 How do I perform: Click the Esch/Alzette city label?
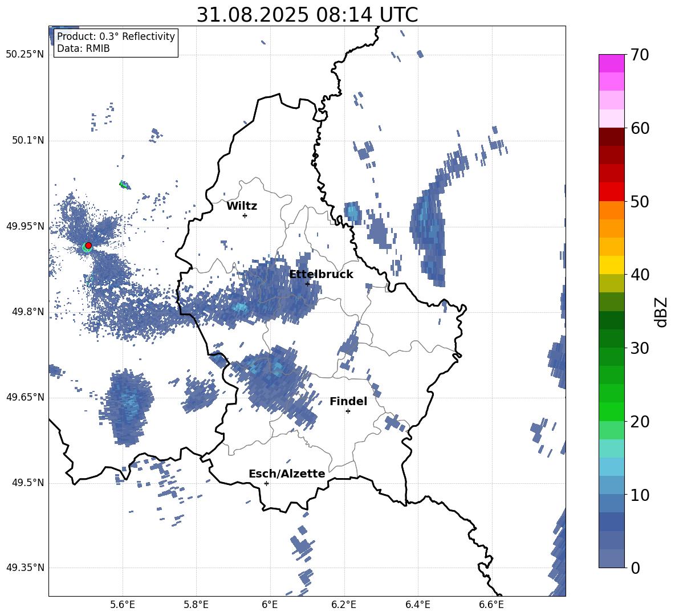point(287,474)
